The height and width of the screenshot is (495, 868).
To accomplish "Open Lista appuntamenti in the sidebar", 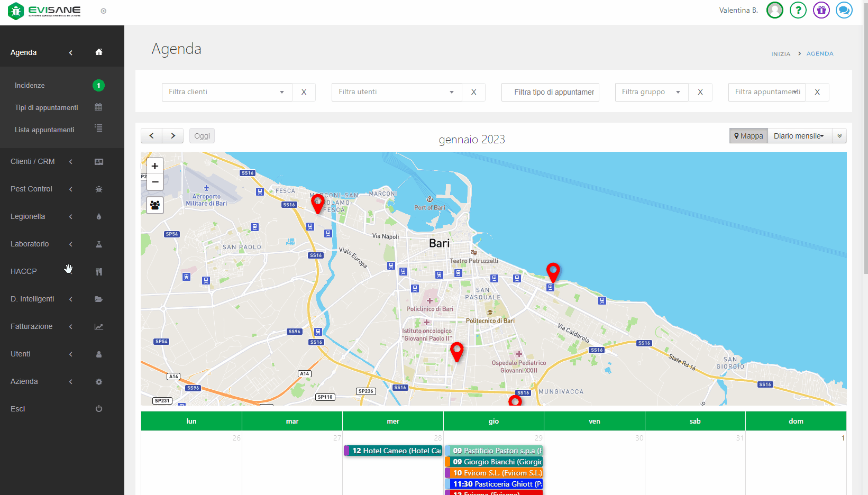I will [44, 130].
